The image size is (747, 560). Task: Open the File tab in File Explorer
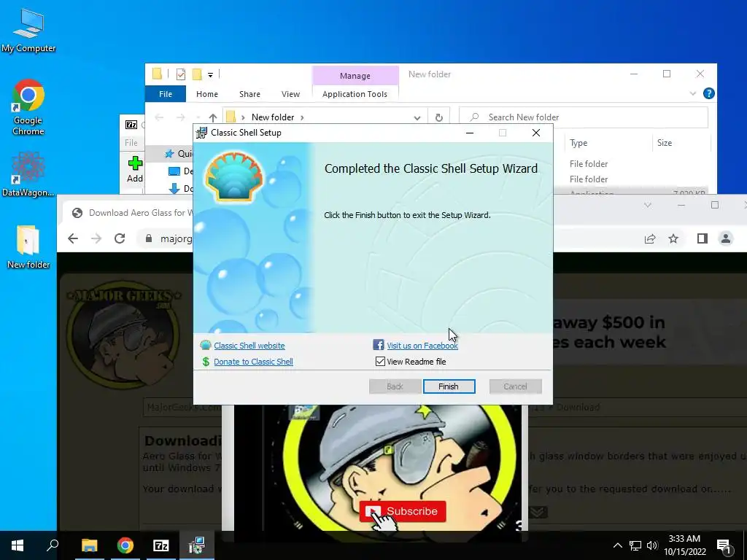tap(166, 94)
